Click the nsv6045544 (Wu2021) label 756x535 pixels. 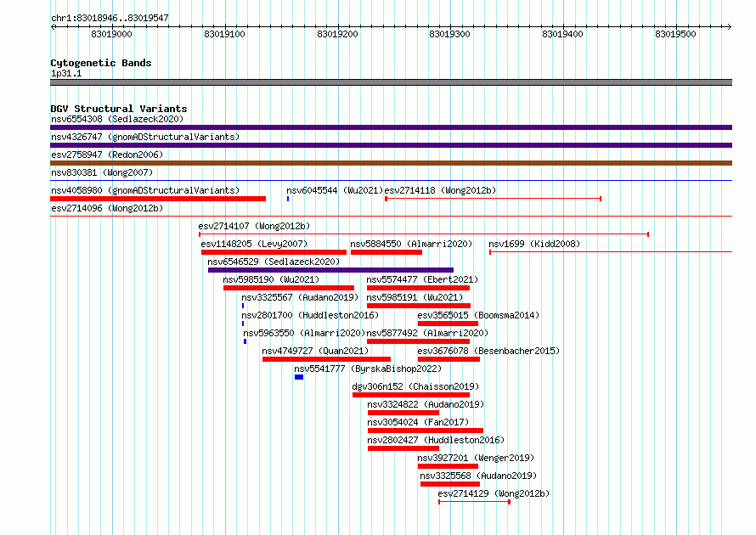coord(335,190)
